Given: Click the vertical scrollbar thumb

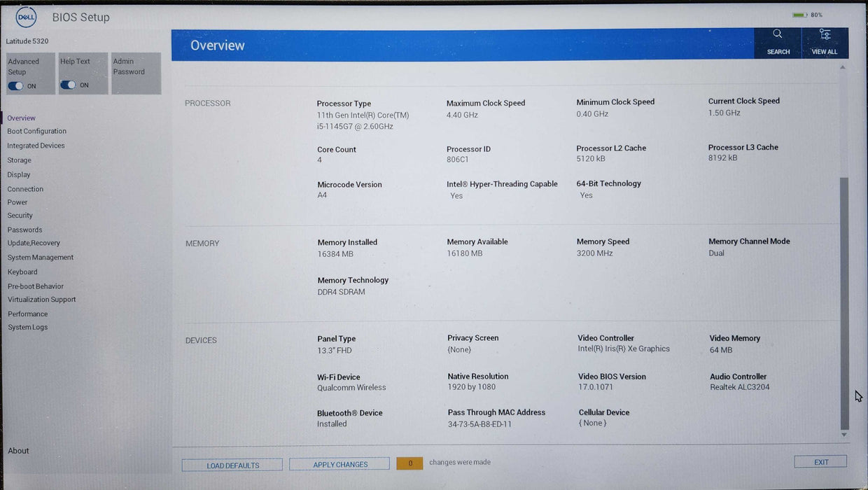Looking at the screenshot, I should (844, 303).
